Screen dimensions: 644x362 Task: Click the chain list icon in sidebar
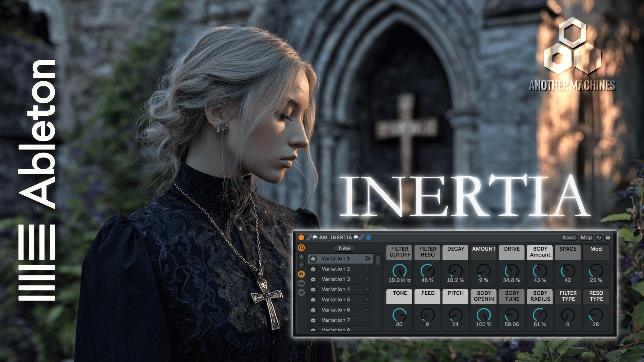[x=301, y=292]
